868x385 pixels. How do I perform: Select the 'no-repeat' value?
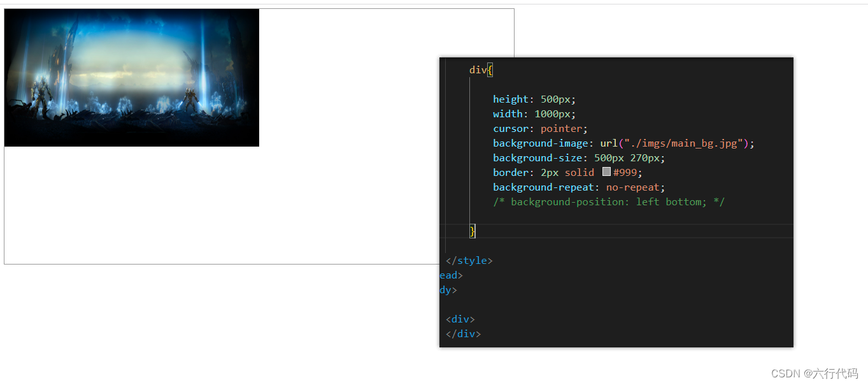tap(632, 187)
